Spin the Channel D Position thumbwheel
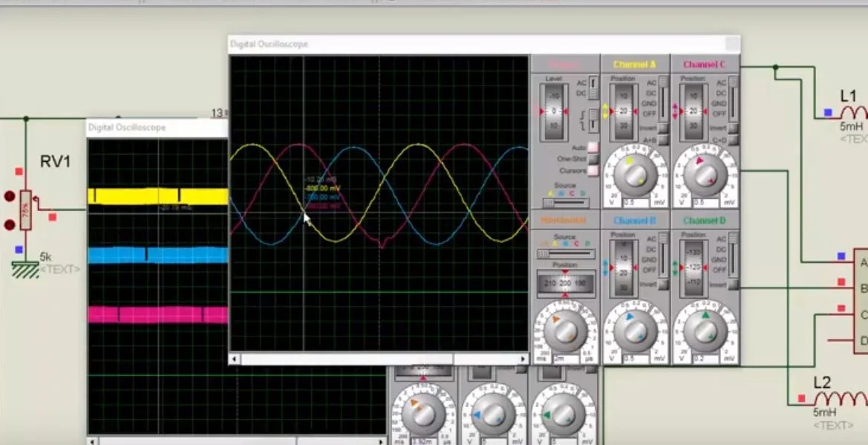This screenshot has width=868, height=445. point(696,265)
